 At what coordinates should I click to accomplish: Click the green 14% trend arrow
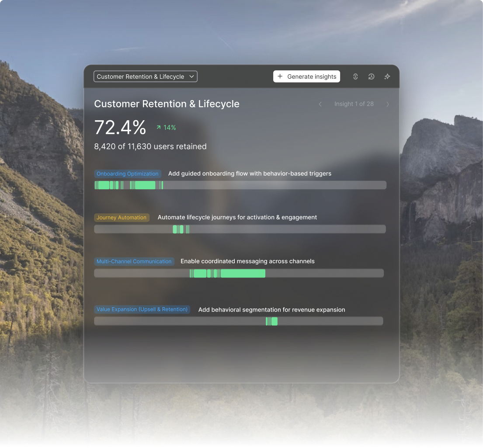159,128
